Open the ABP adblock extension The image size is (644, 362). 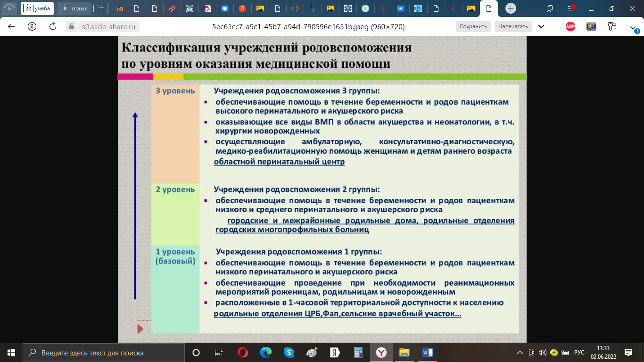(570, 26)
